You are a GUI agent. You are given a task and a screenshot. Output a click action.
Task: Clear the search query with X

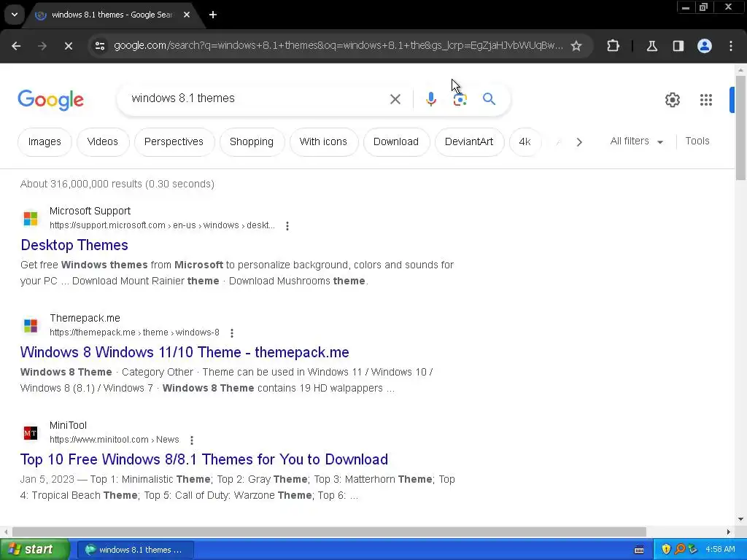pos(395,99)
